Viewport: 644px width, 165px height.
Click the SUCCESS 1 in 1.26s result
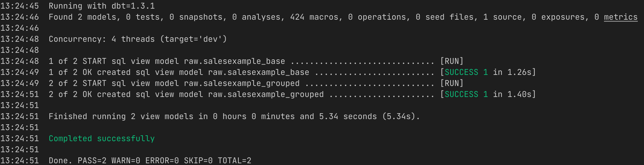point(488,72)
